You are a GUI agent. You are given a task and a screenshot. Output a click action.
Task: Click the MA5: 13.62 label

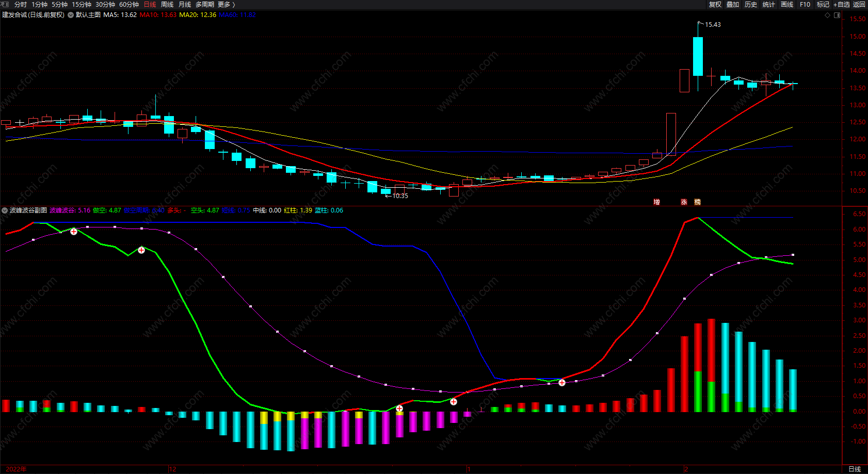[120, 15]
